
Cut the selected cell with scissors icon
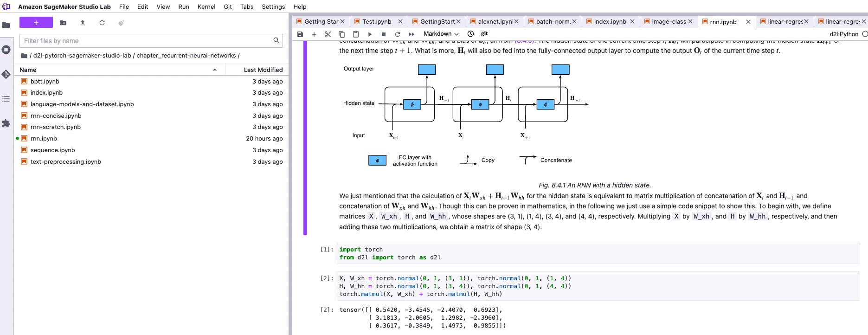click(x=328, y=34)
